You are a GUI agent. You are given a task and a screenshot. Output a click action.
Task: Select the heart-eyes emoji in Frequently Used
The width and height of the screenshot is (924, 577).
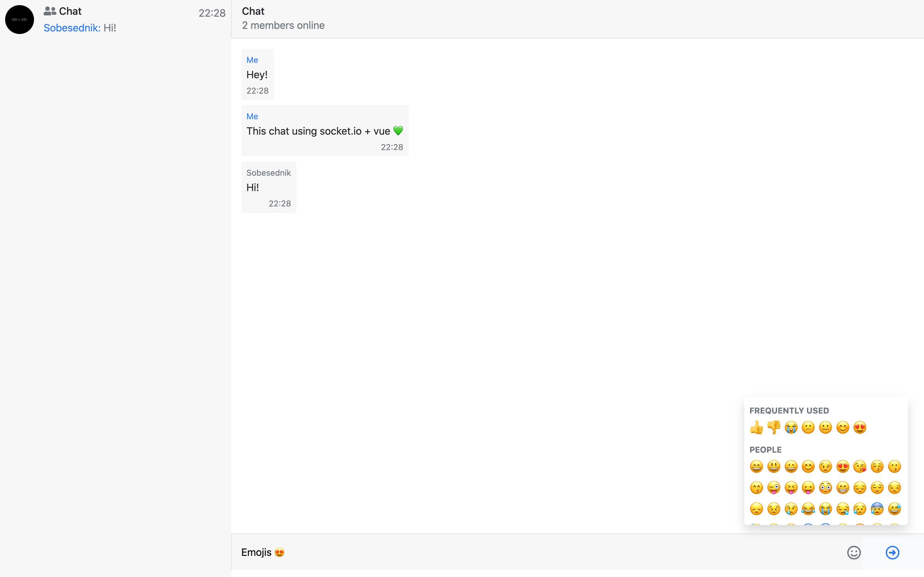[x=860, y=427]
